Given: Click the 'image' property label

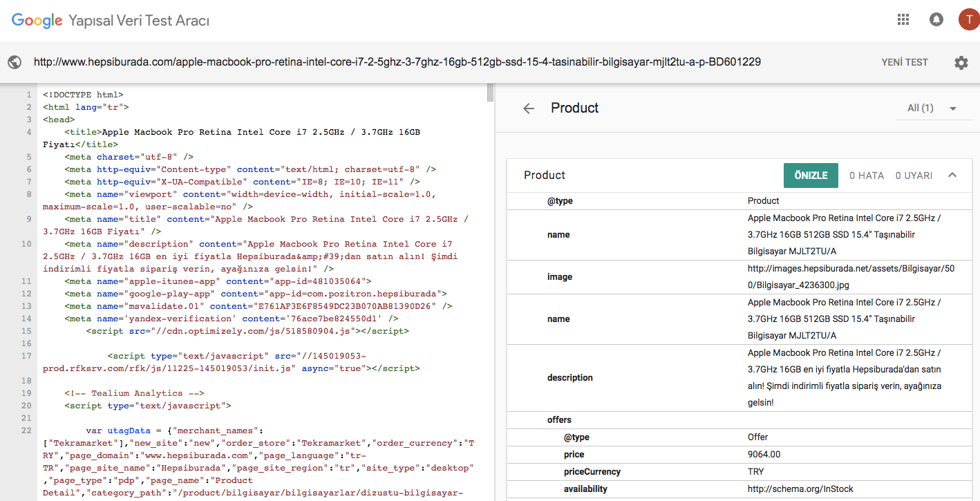Looking at the screenshot, I should (560, 277).
